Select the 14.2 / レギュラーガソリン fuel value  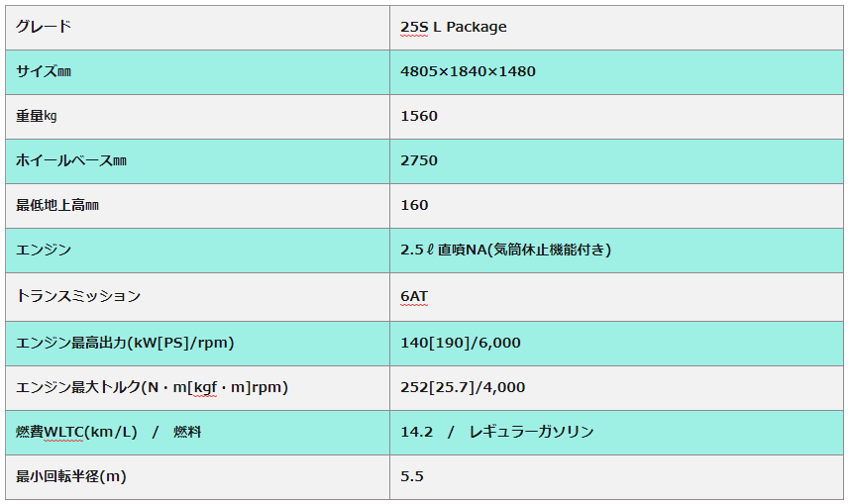496,432
